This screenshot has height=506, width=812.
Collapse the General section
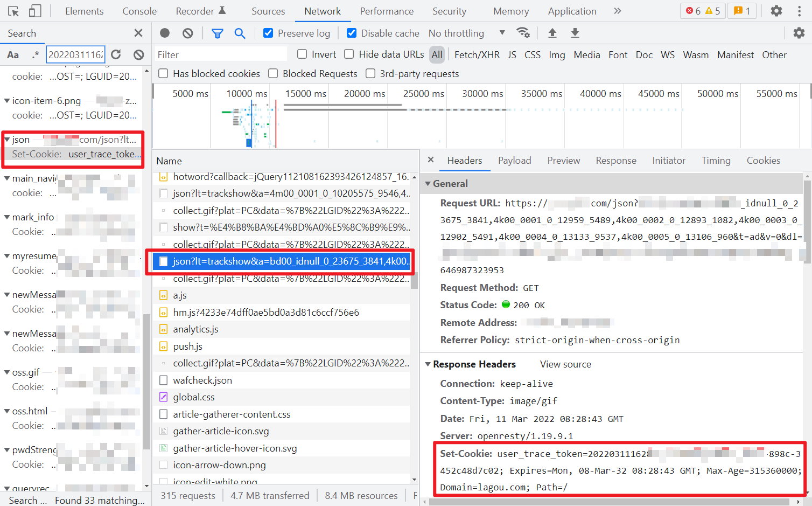(428, 184)
